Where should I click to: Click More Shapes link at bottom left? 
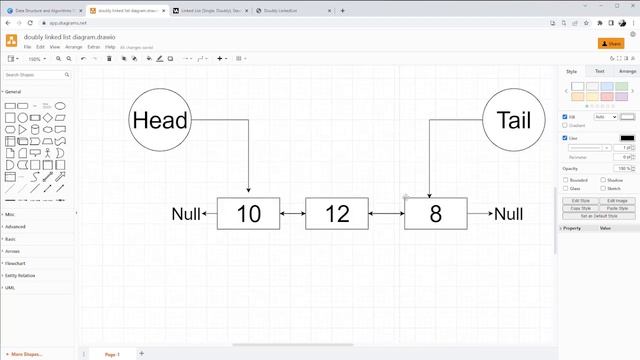24,354
